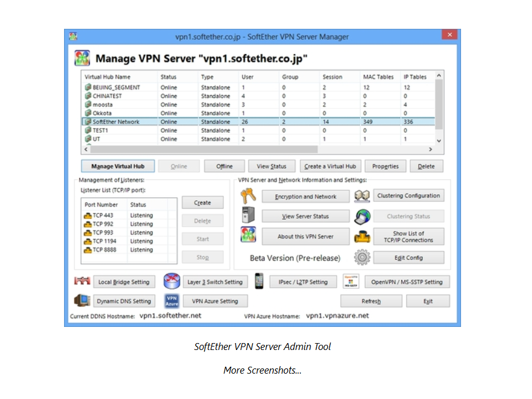
Task: Create a new listener port
Action: [x=203, y=202]
